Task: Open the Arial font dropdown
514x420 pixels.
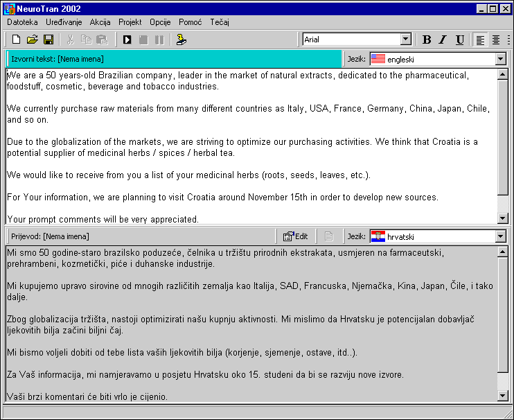Action: (406, 40)
